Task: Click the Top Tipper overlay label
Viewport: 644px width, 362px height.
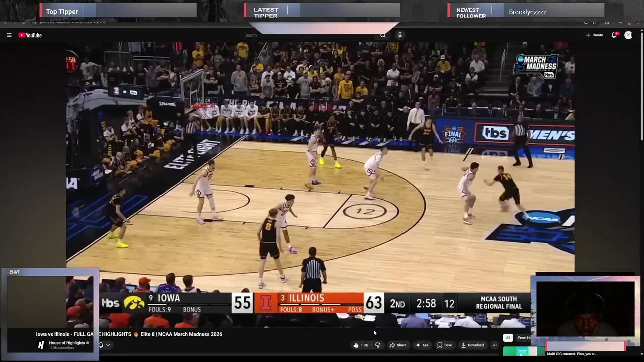Action: 62,12
